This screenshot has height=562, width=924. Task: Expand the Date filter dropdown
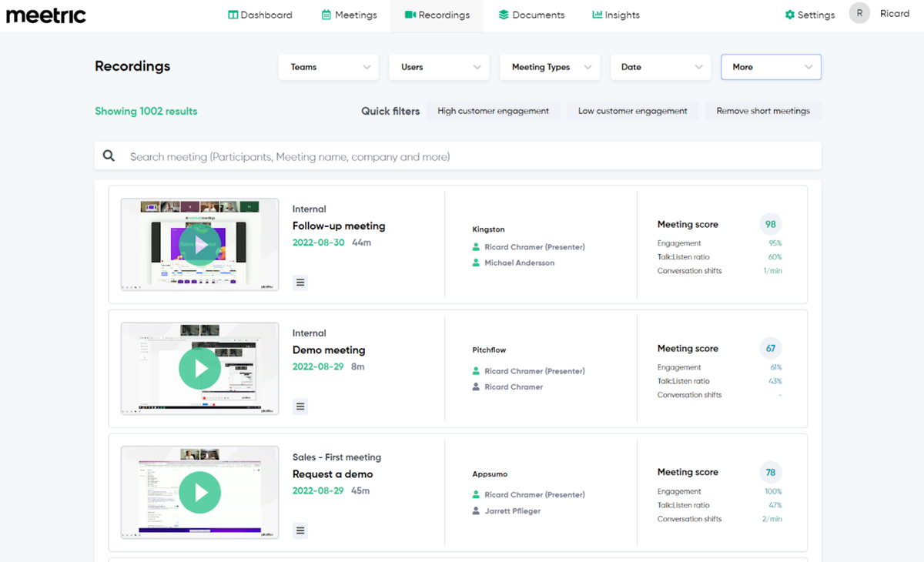click(661, 67)
